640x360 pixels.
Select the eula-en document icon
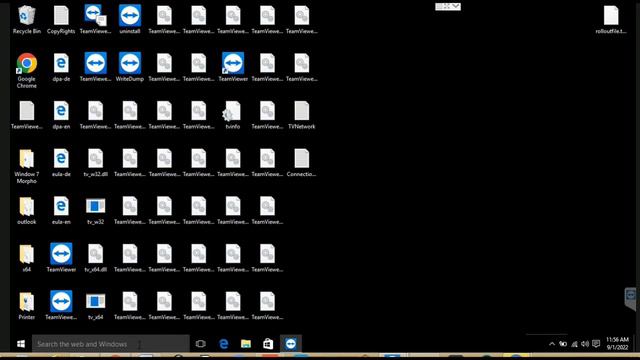click(61, 210)
